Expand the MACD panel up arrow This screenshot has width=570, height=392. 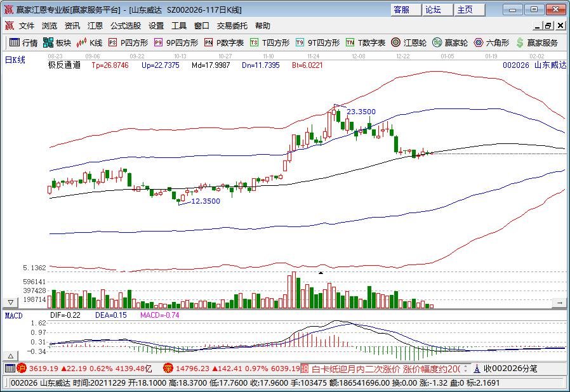(11, 356)
